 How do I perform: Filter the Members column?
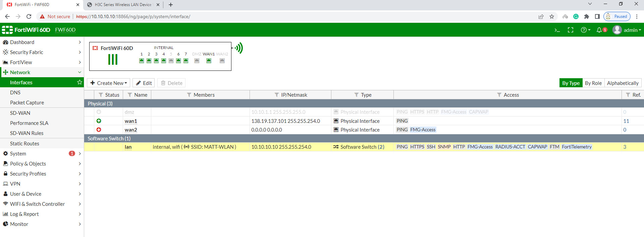189,95
